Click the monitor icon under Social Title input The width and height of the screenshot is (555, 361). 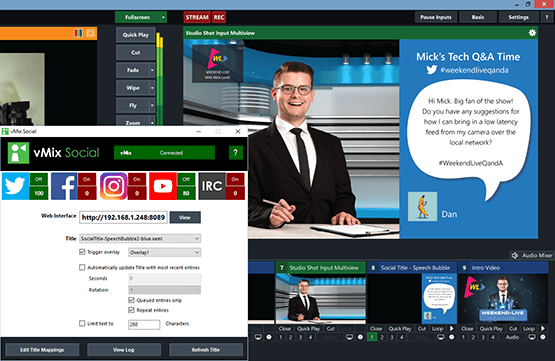click(x=441, y=337)
